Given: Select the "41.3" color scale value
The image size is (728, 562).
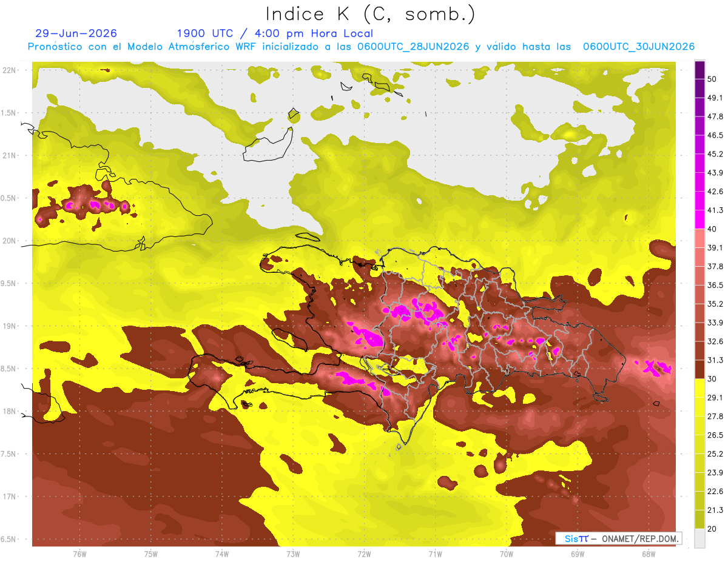Looking at the screenshot, I should tap(715, 210).
